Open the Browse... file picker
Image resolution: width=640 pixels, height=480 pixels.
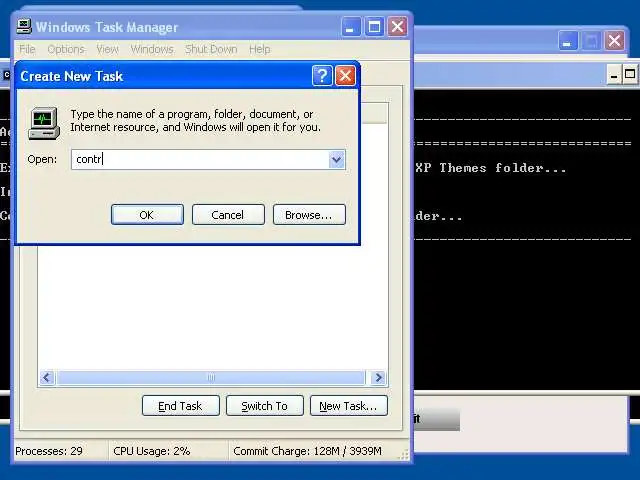tap(309, 215)
